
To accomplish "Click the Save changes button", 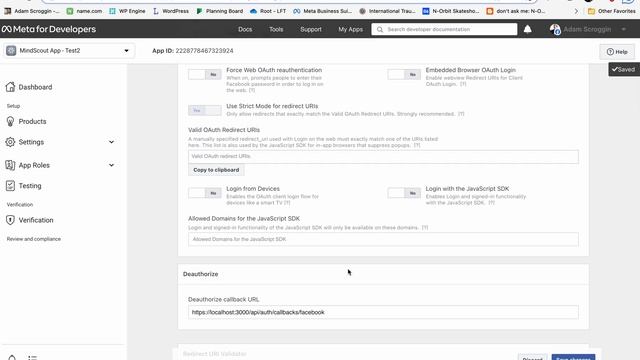I will pos(573,358).
